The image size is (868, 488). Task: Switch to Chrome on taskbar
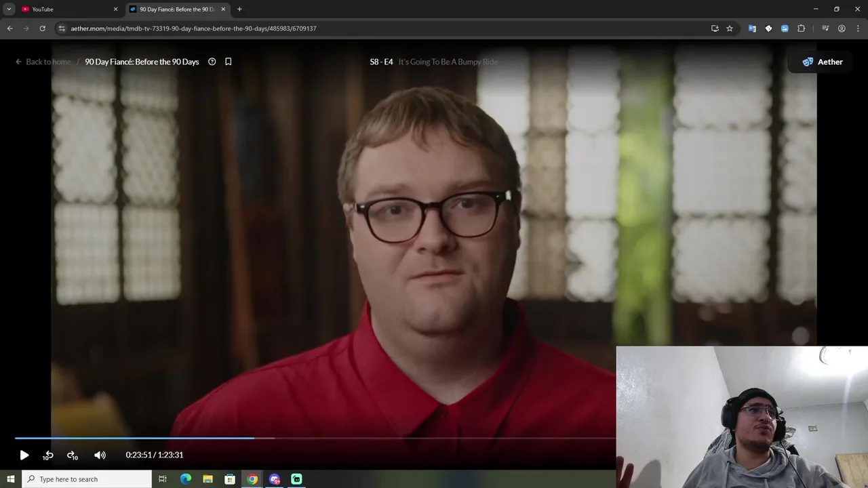[x=252, y=479]
